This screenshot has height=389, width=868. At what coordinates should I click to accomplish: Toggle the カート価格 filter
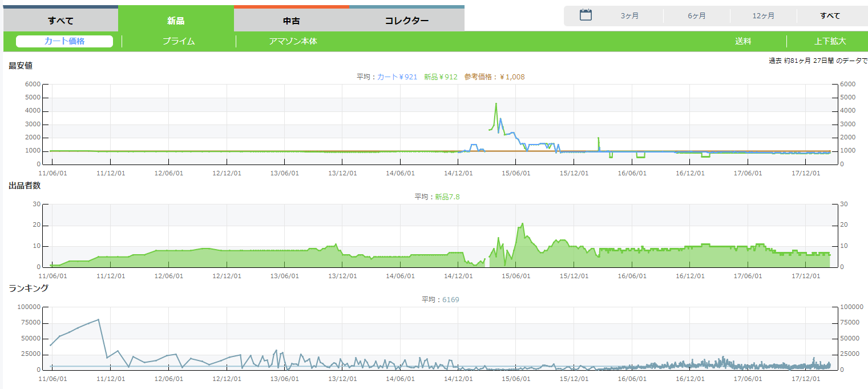click(64, 41)
